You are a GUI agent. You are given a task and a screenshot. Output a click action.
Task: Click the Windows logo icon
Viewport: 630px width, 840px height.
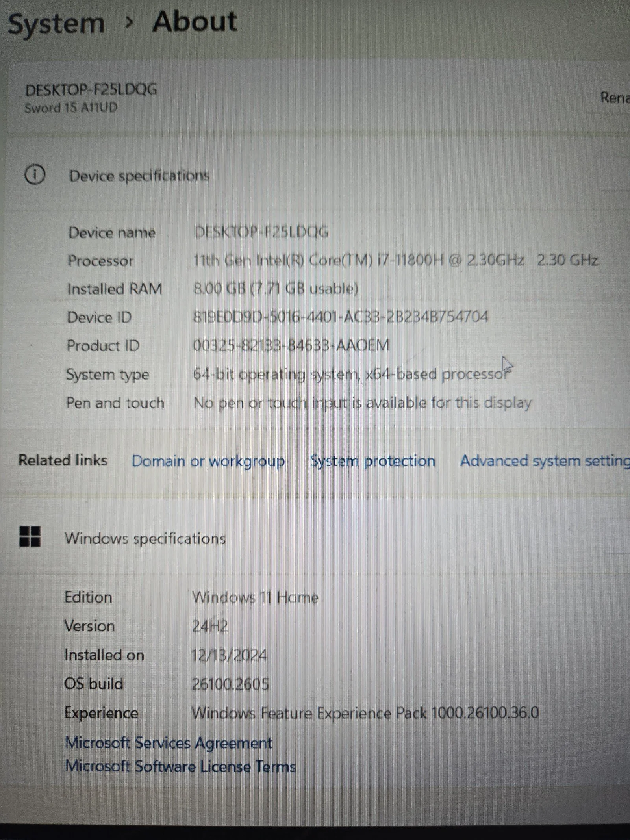coord(30,537)
